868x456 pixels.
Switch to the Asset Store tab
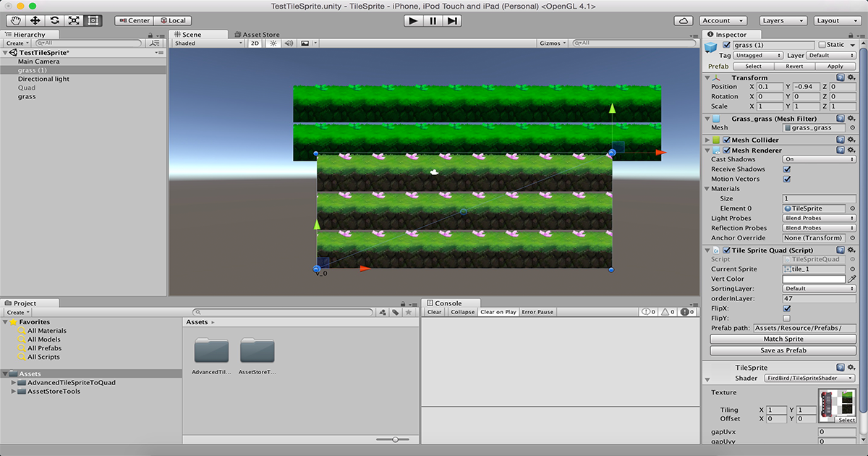pos(260,33)
